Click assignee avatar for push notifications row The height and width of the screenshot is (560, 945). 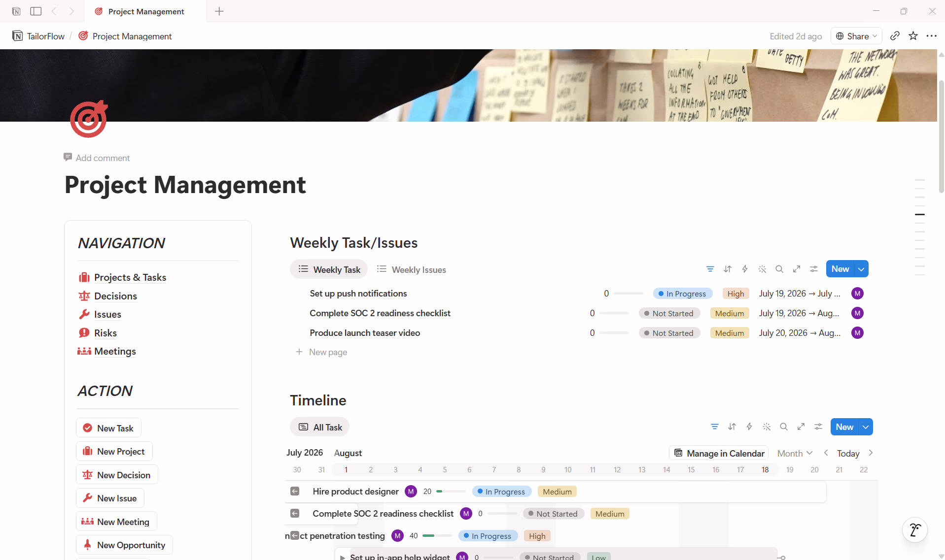point(857,294)
